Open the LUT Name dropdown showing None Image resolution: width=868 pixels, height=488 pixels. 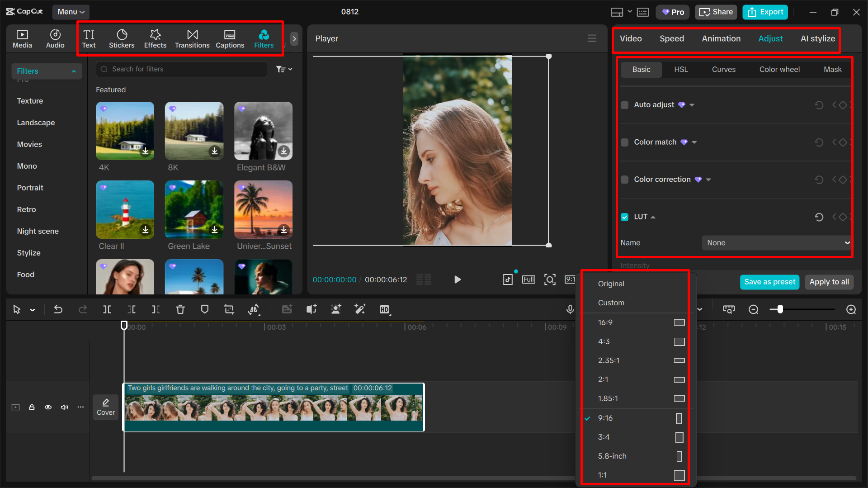[x=776, y=243]
